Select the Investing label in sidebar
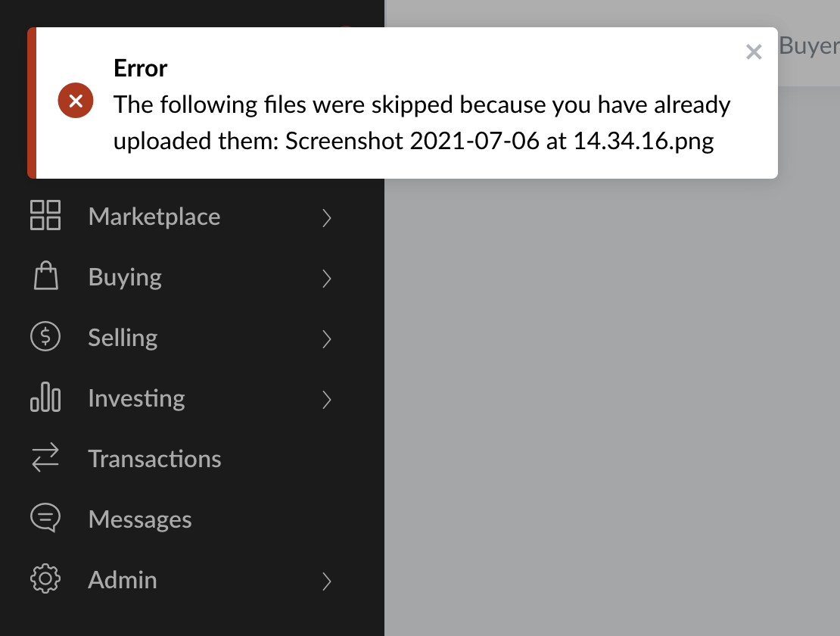Viewport: 840px width, 636px height. pyautogui.click(x=137, y=399)
